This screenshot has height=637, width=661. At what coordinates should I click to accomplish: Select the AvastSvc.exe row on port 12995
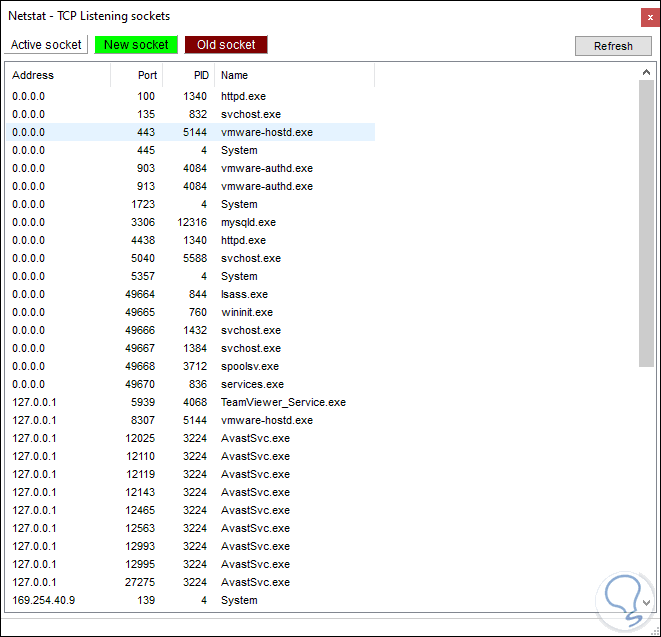pos(191,564)
